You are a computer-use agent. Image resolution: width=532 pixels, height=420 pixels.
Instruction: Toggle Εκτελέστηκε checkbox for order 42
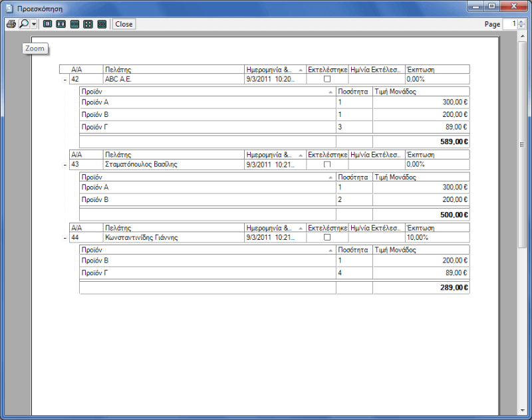(327, 79)
